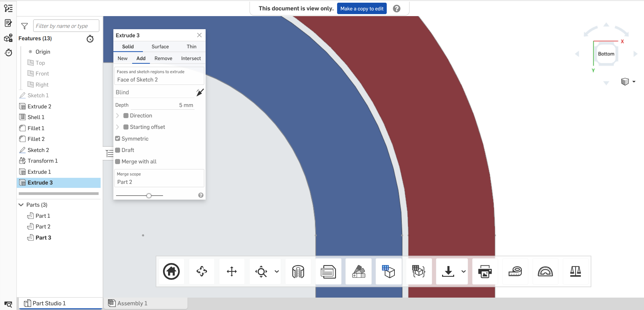Open help question mark beside Make a copy
The height and width of the screenshot is (310, 644).
coord(396,9)
